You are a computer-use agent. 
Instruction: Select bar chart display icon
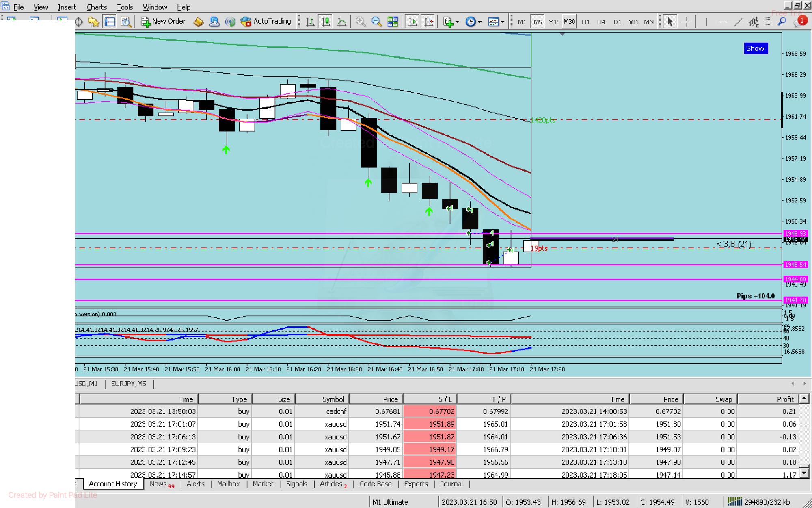[310, 22]
